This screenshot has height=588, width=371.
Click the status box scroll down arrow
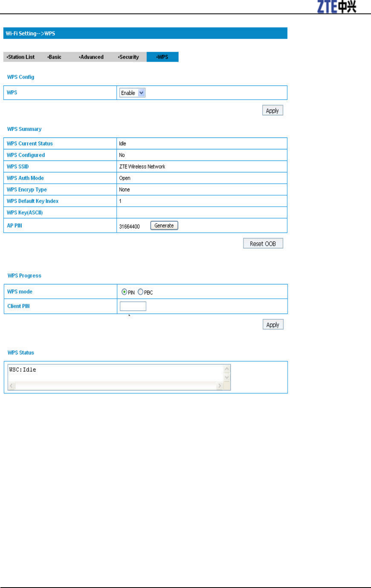pyautogui.click(x=227, y=378)
